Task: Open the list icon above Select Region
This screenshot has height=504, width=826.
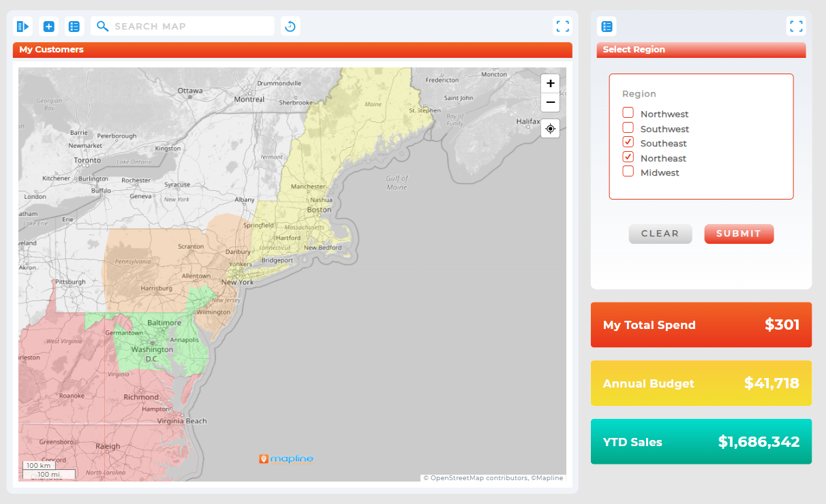Action: tap(607, 26)
